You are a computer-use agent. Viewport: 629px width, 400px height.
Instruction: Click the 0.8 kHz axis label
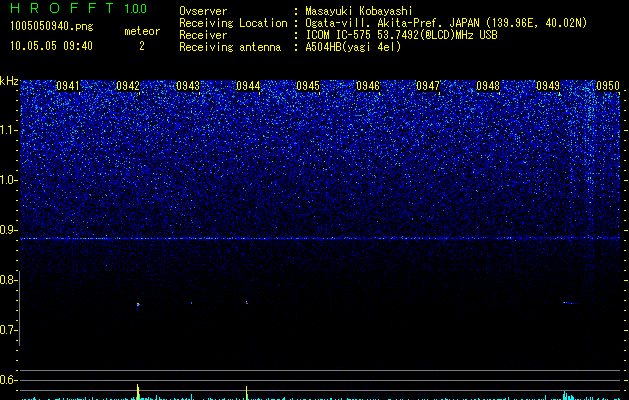pos(9,280)
